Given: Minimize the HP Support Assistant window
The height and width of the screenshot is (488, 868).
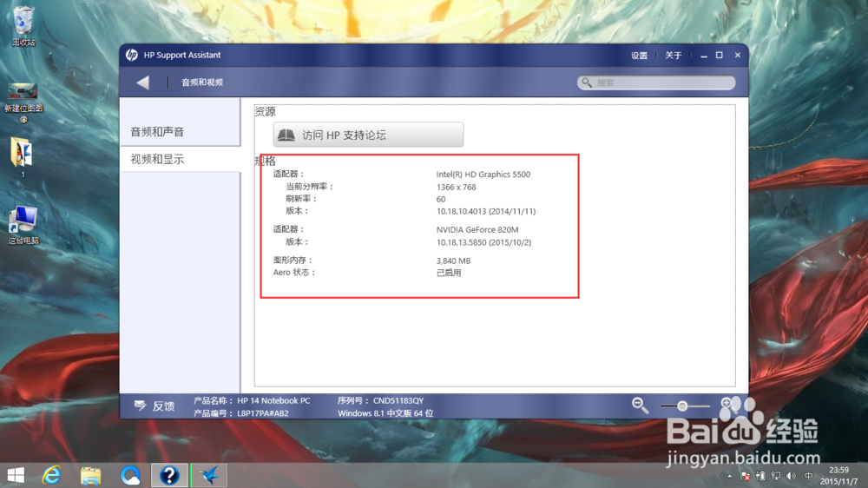Looking at the screenshot, I should tap(704, 56).
